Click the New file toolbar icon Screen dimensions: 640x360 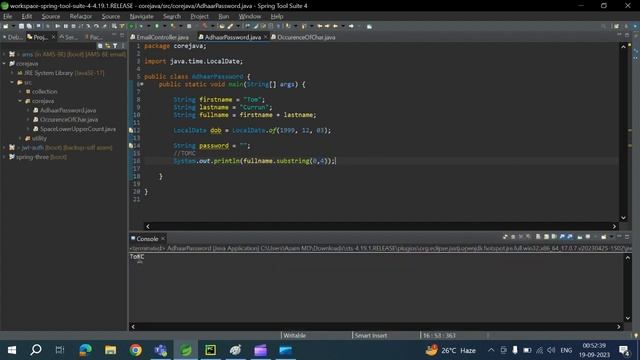tap(6, 26)
